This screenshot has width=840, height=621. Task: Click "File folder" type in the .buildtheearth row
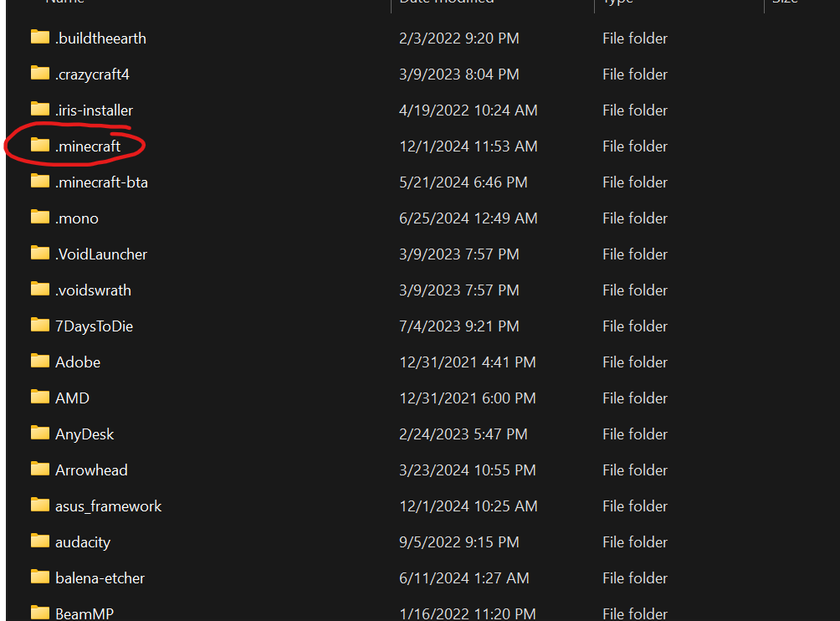point(635,38)
